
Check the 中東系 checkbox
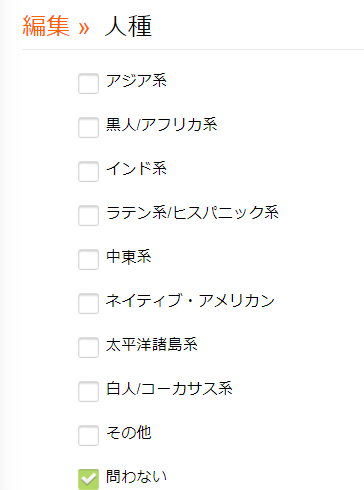coord(88,259)
